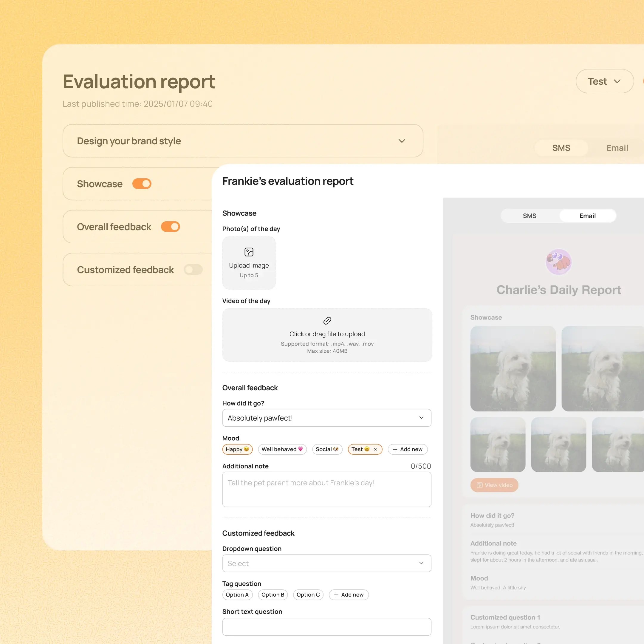Click the 0/500 character counter
This screenshot has height=644, width=644.
pyautogui.click(x=421, y=466)
